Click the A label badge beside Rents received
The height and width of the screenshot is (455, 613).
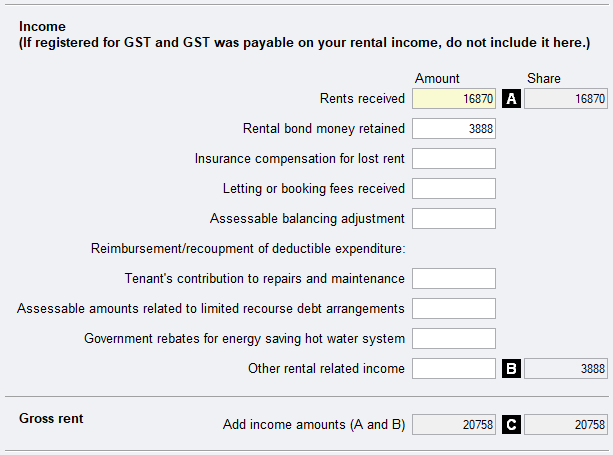(511, 99)
